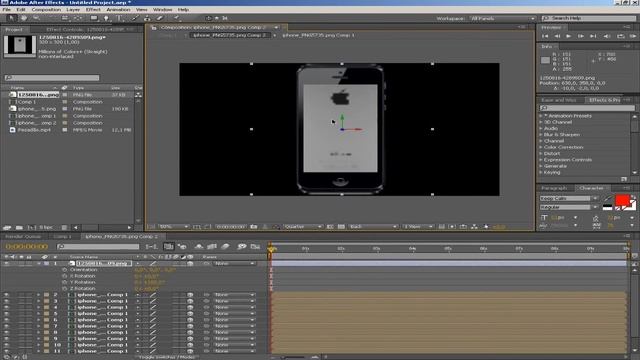
Task: Open the magnification ratio 50% dropdown
Action: coord(173,227)
